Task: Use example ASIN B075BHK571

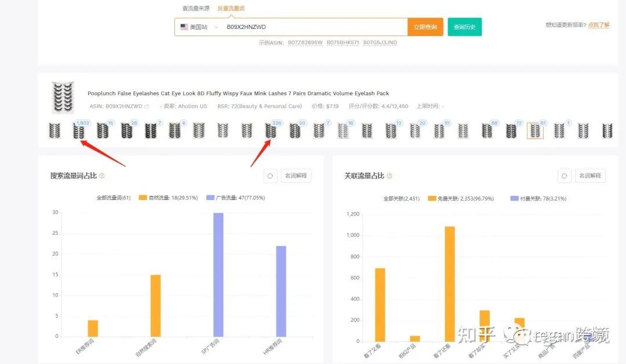Action: point(343,42)
